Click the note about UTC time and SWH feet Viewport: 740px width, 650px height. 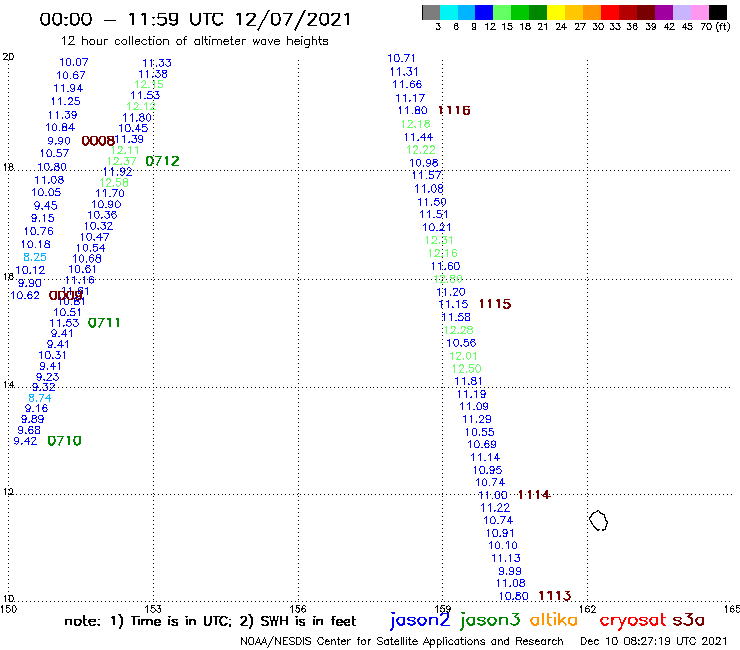click(210, 621)
